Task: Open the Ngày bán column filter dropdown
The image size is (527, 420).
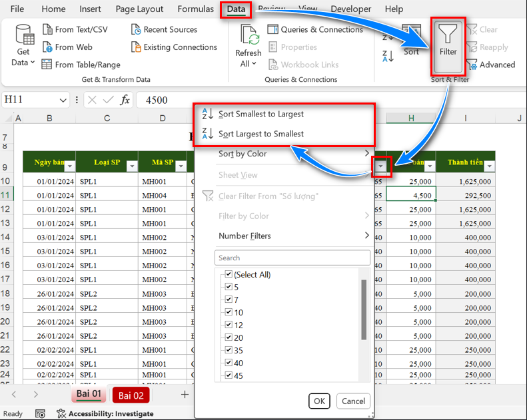Action: pos(70,166)
